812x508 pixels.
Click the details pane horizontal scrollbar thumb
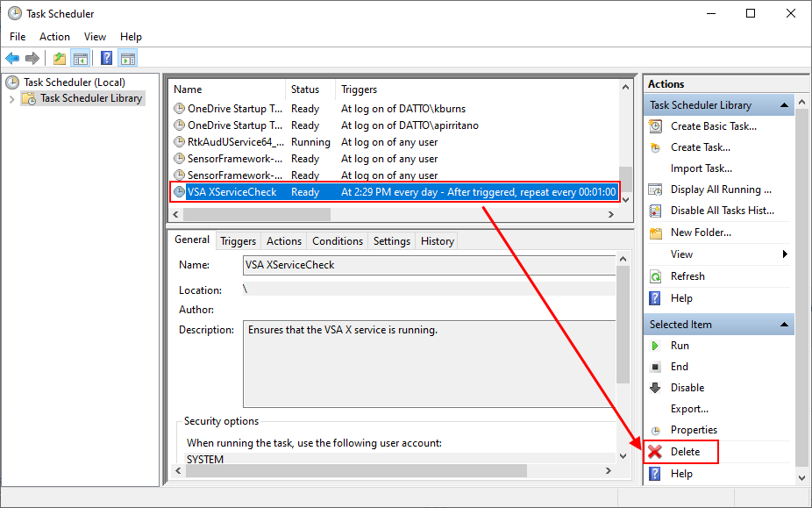(356, 470)
